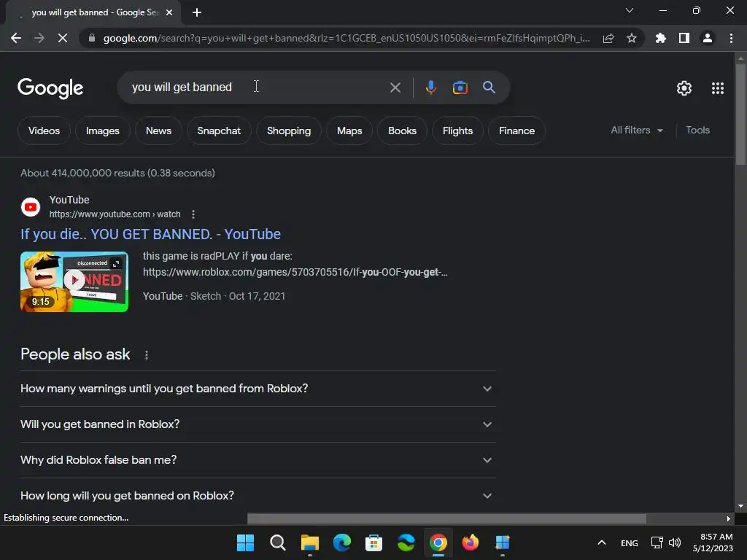Open Chrome's three-dot menu
This screenshot has height=560, width=747.
coord(731,38)
